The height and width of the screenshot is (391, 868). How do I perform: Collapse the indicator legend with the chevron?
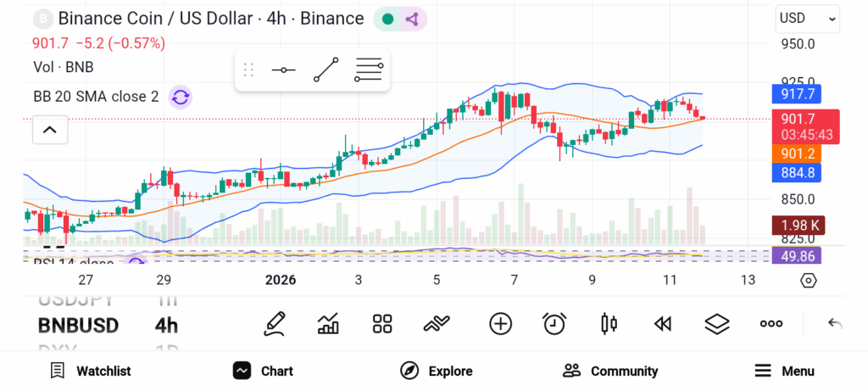point(49,130)
